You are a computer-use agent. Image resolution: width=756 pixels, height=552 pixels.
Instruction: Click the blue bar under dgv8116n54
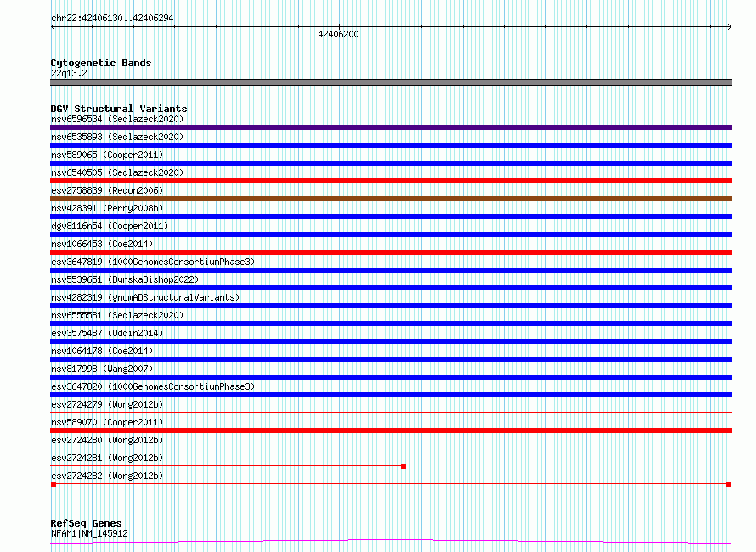pos(391,234)
